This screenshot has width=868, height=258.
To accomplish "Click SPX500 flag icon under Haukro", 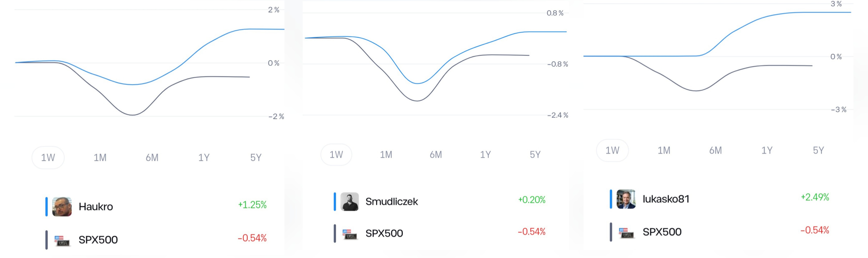I will (62, 240).
